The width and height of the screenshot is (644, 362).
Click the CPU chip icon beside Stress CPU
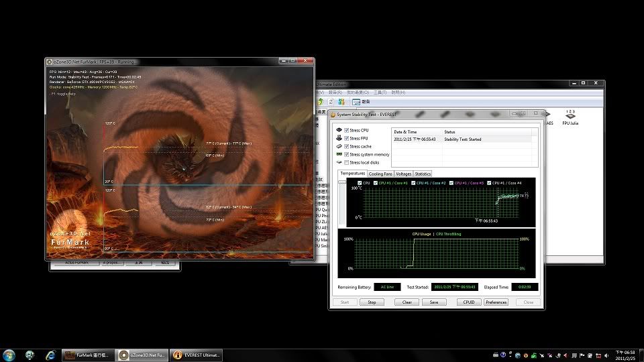coord(339,129)
